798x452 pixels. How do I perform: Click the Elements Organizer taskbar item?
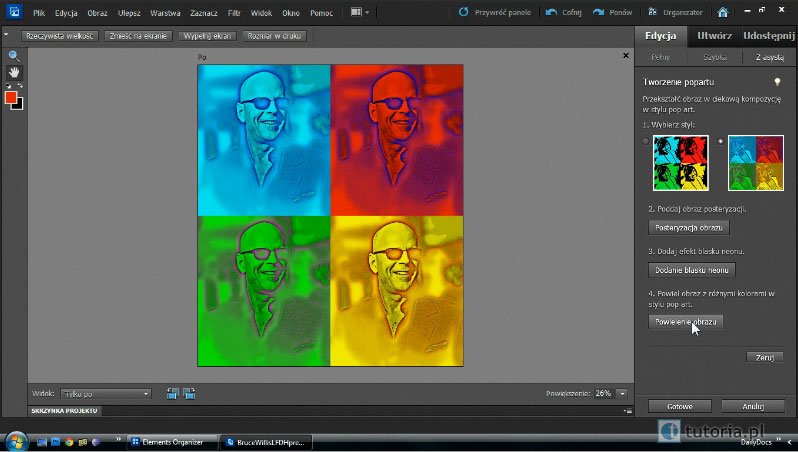[168, 441]
